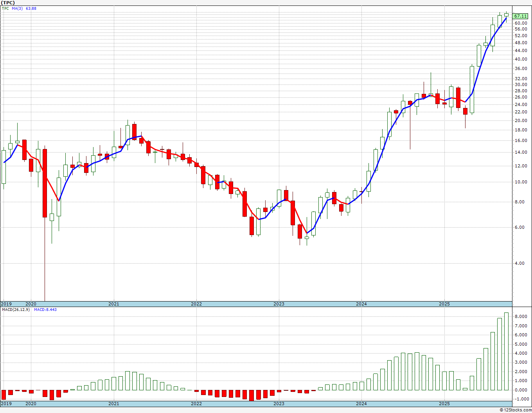Click the 20.00 price axis label
The height and width of the screenshot is (413, 532).
[521, 121]
